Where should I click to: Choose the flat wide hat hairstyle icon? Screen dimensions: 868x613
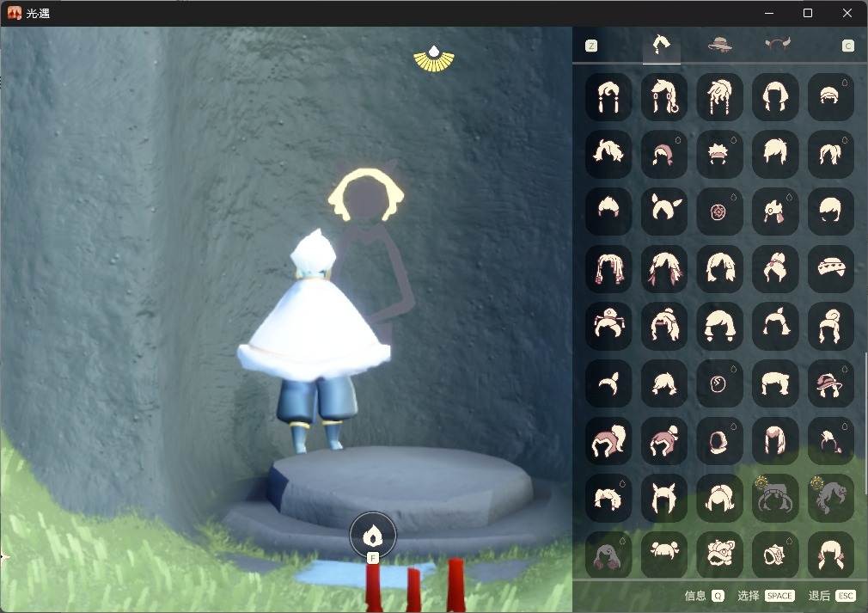coord(830,268)
